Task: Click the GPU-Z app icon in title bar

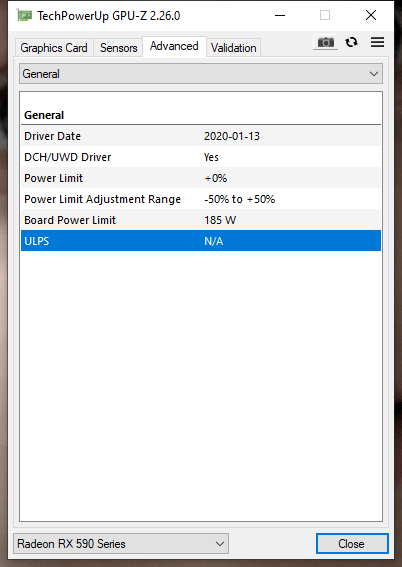Action: coord(24,16)
